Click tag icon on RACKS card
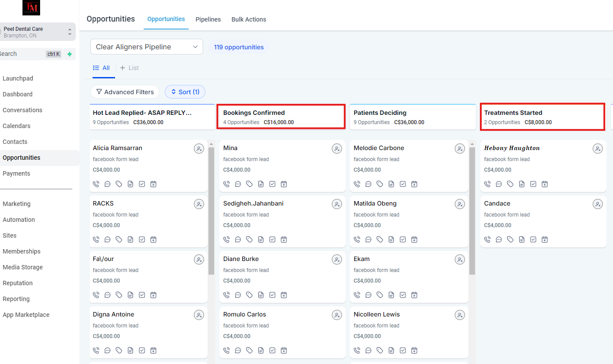Screen dimensions: 613x364 click(119, 239)
